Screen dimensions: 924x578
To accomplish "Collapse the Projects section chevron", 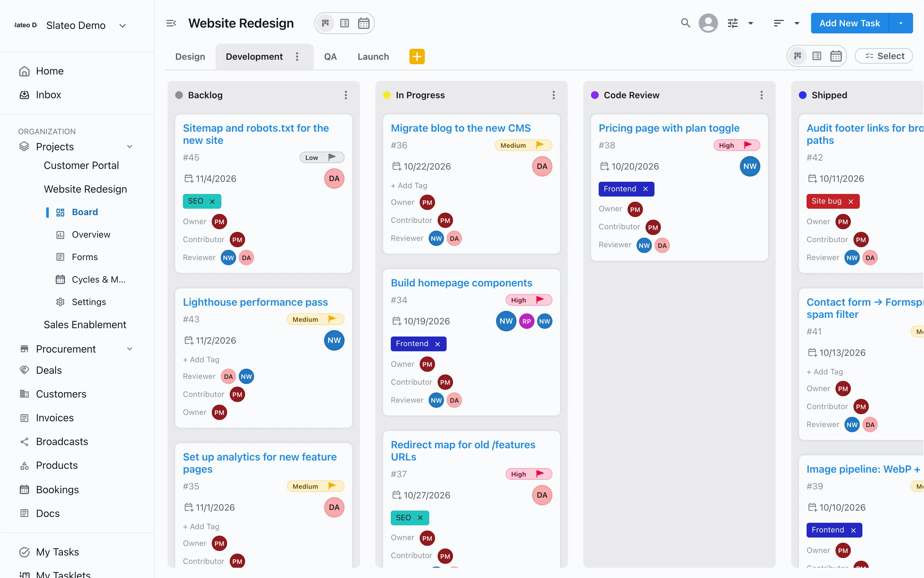I will click(129, 146).
